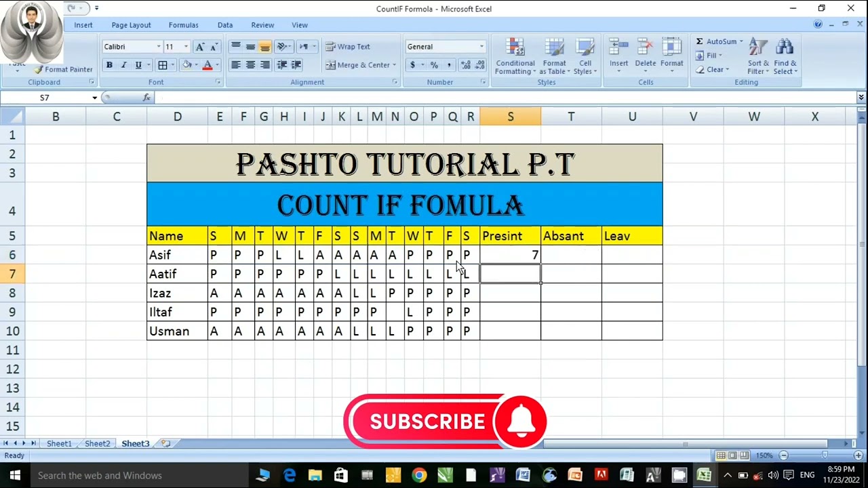Click Insert Worksheet tab icon
The width and height of the screenshot is (868, 488).
pos(165,443)
